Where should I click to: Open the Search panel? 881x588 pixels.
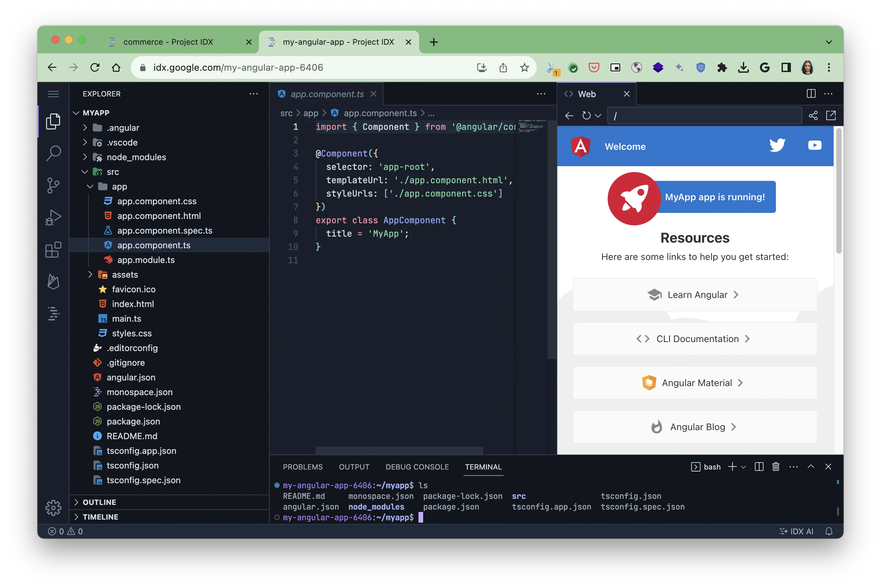point(54,153)
